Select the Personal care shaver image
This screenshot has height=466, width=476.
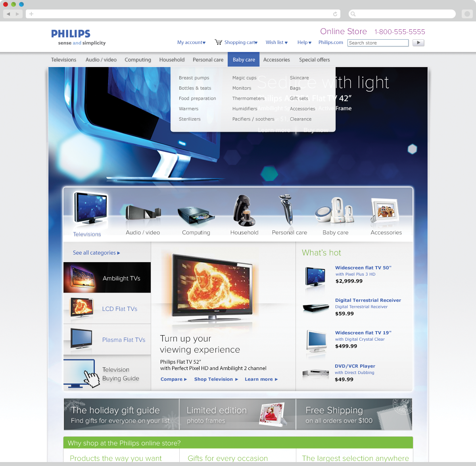[x=286, y=210]
